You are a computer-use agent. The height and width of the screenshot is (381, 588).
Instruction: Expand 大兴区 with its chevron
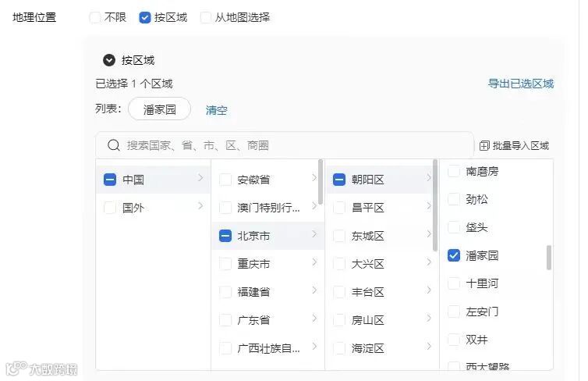point(429,262)
